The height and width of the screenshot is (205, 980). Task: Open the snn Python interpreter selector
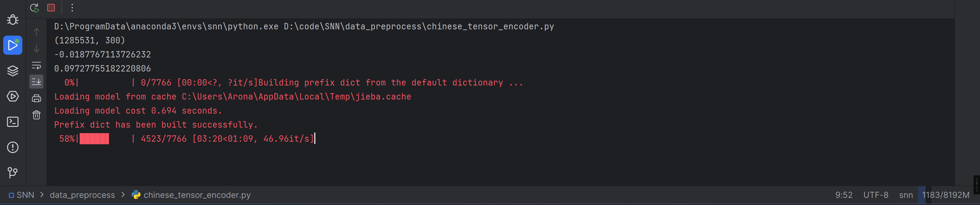pyautogui.click(x=905, y=195)
